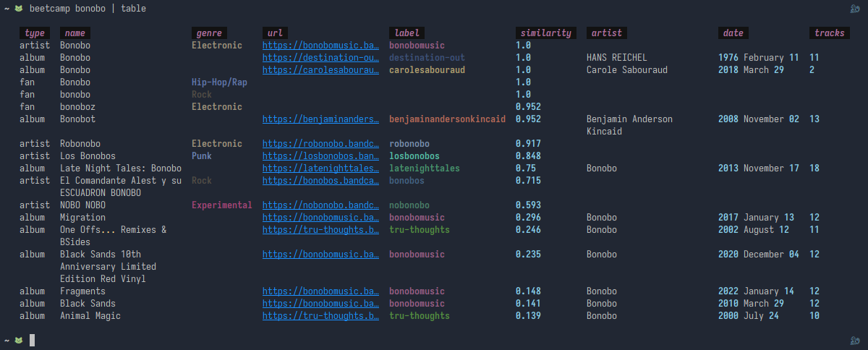This screenshot has height=350, width=868.
Task: Click the date column header
Action: click(733, 33)
